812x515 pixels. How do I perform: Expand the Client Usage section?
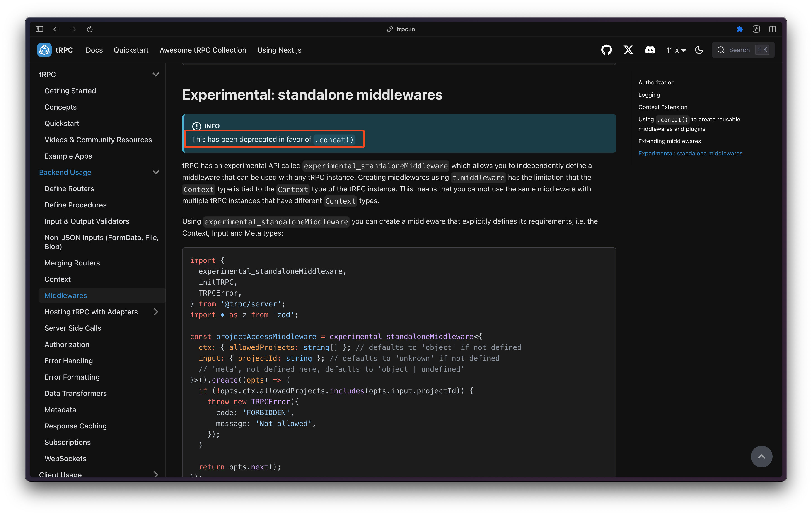pyautogui.click(x=155, y=474)
